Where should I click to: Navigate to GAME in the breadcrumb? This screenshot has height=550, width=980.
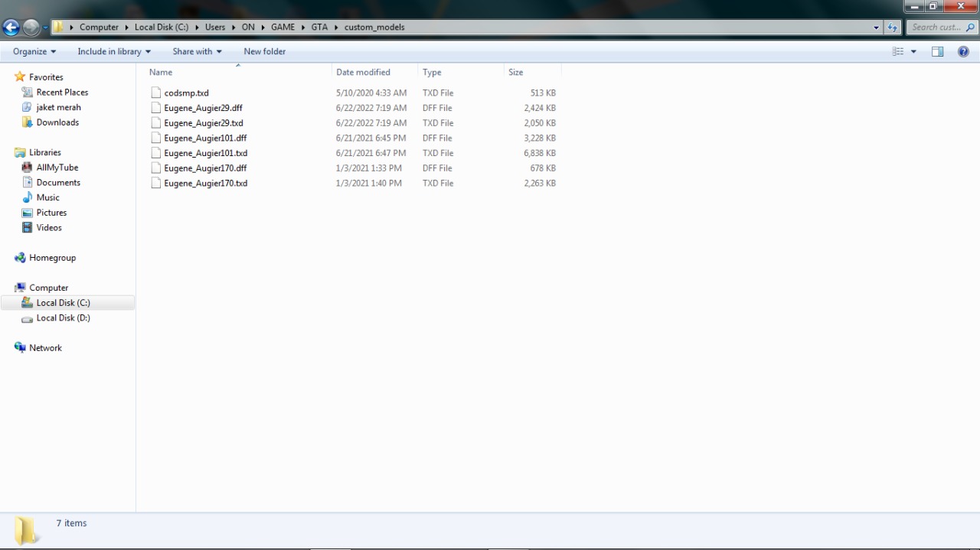[x=283, y=27]
